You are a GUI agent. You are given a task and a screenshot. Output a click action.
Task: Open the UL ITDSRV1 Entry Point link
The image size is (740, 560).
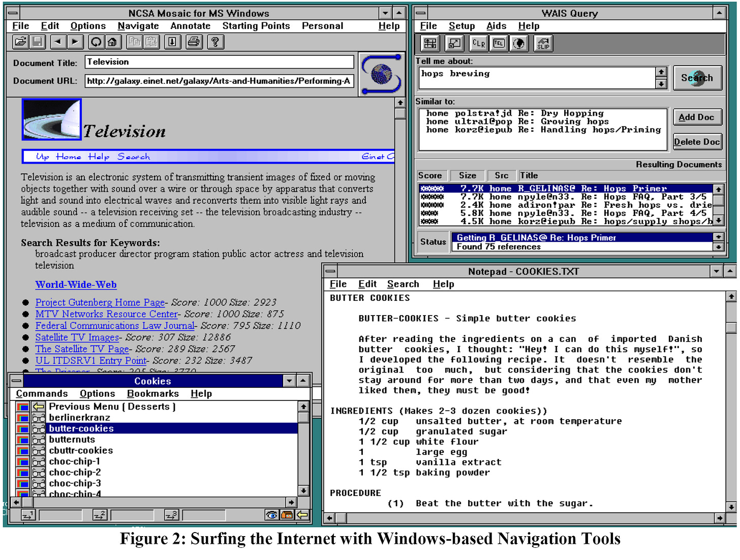coord(91,361)
